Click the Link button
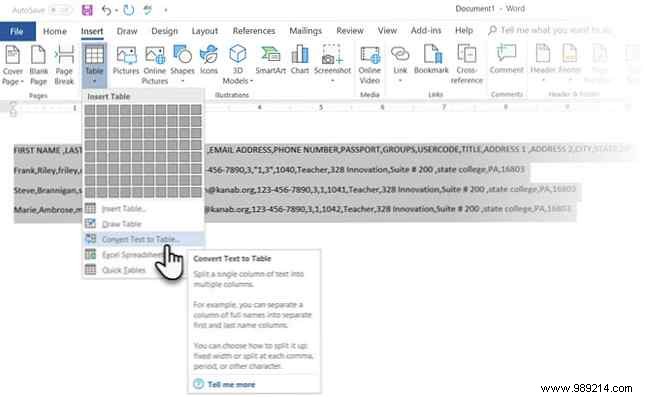The width and height of the screenshot is (647, 397). tap(400, 65)
